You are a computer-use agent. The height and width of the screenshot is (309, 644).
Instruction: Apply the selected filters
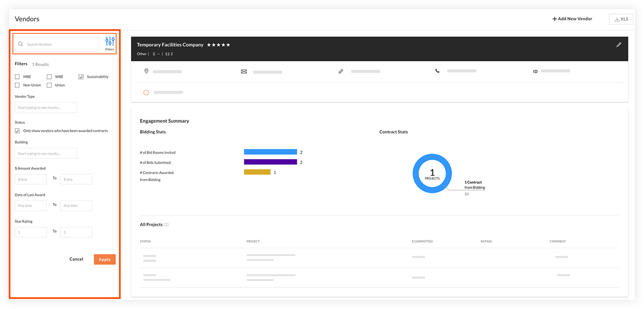105,259
